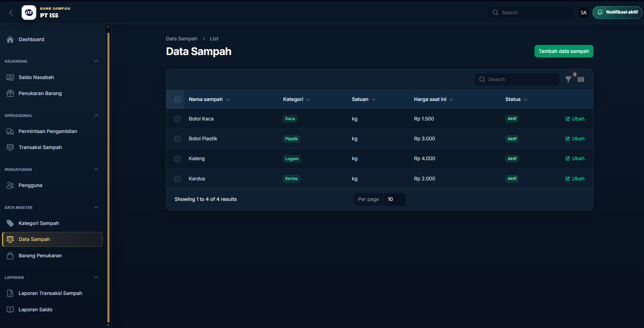Click Ubah link text for Botol Kaca
The image size is (644, 328).
578,119
